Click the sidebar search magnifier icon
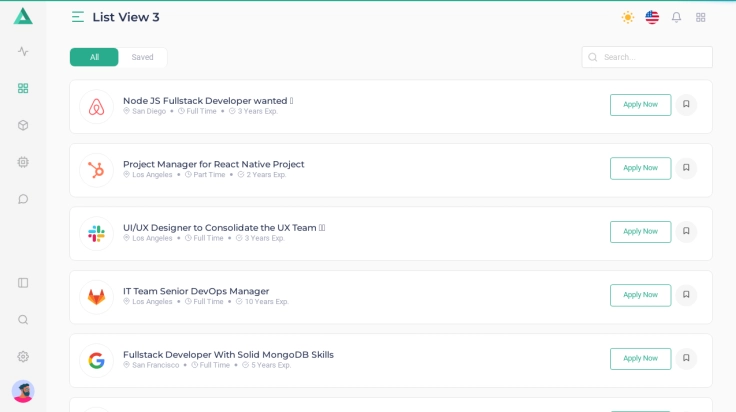This screenshot has height=412, width=736. tap(23, 320)
